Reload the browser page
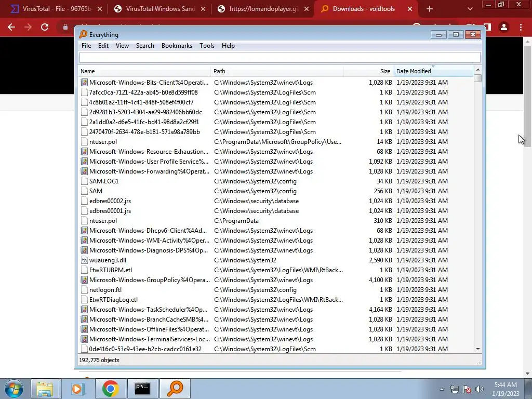Viewport: 532px width, 399px height. pos(45,27)
